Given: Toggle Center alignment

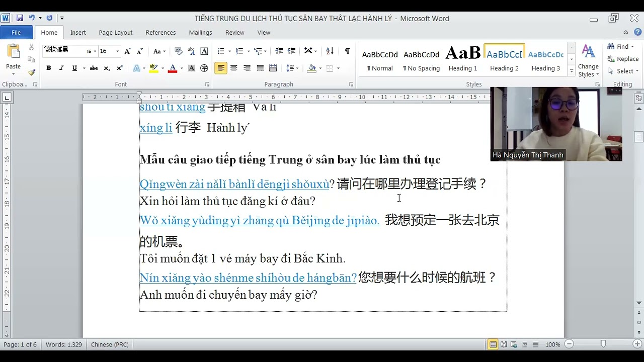Looking at the screenshot, I should (x=233, y=68).
